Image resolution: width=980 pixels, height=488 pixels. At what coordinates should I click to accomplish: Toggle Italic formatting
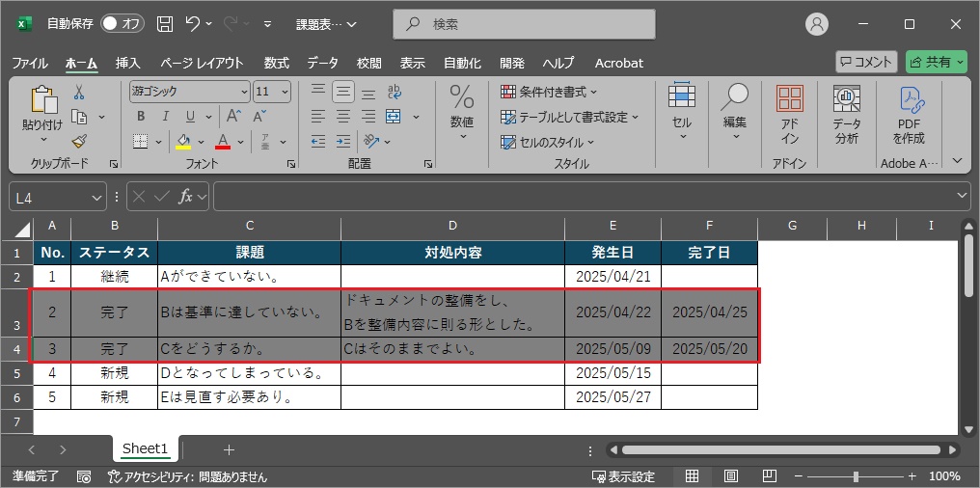coord(165,117)
